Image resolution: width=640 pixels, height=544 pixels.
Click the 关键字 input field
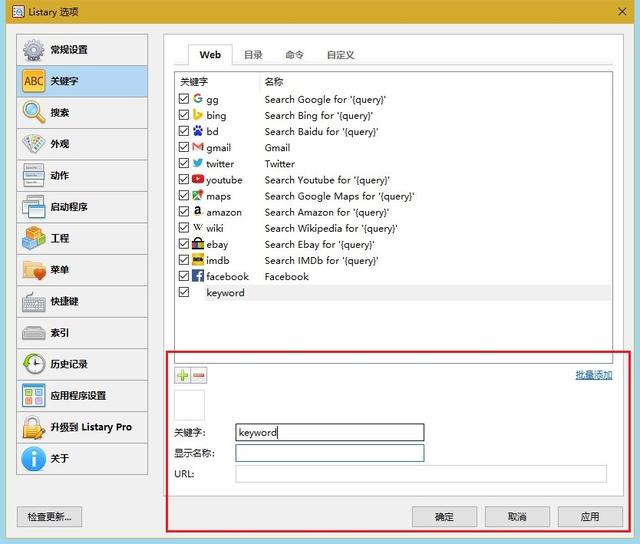(330, 432)
